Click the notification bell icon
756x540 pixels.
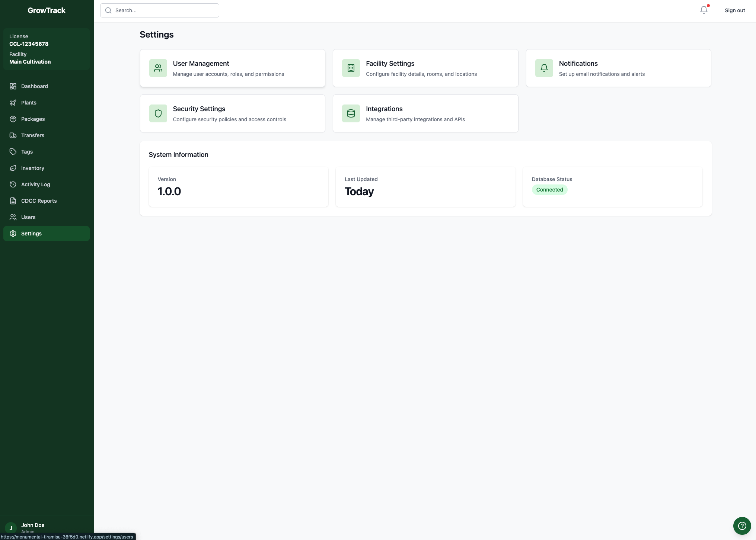[x=704, y=10]
